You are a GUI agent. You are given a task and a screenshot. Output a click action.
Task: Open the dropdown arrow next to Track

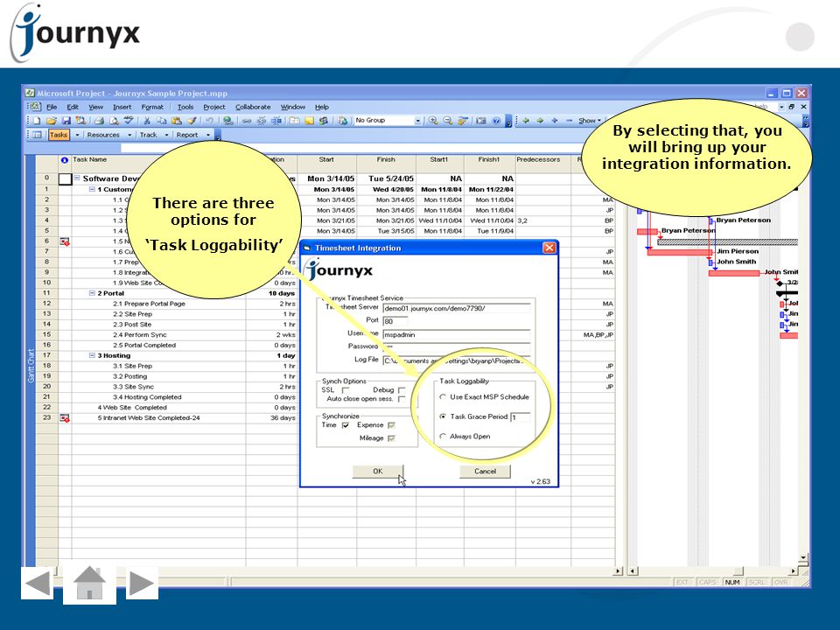[x=166, y=135]
